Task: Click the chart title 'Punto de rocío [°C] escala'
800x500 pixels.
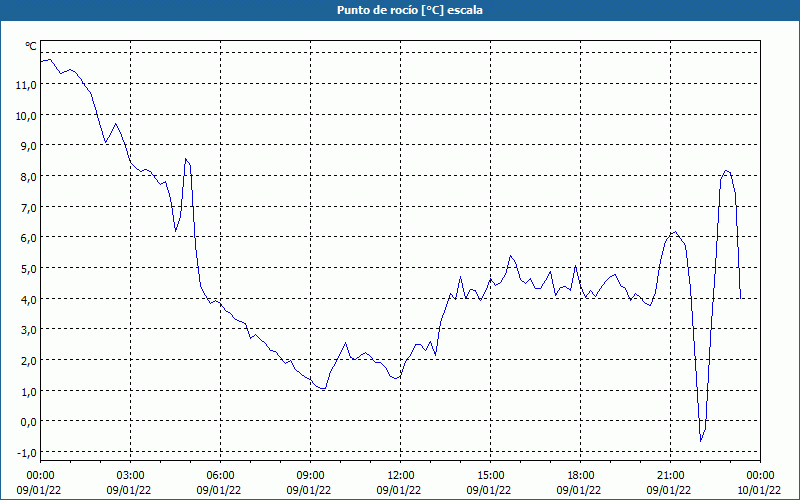Action: tap(410, 10)
